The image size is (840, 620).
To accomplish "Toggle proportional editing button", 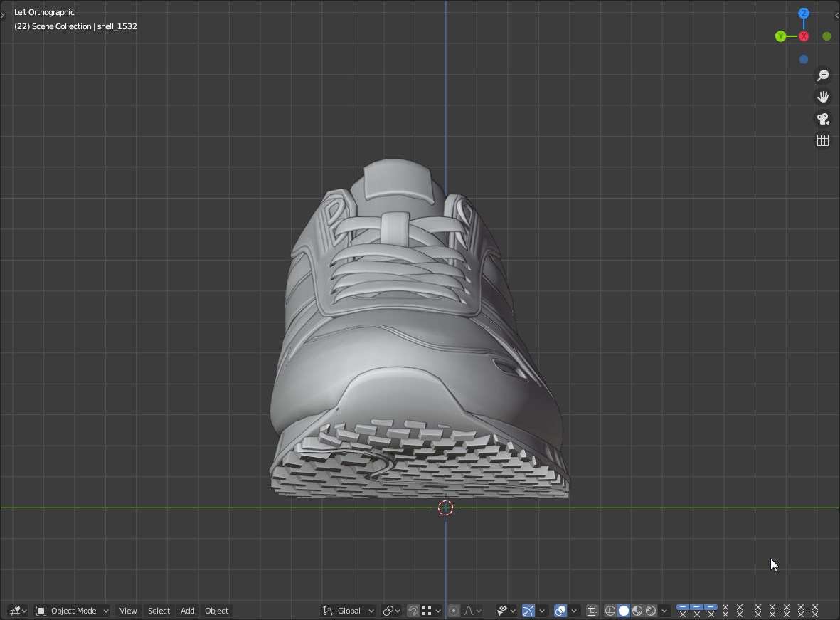I will coord(454,611).
